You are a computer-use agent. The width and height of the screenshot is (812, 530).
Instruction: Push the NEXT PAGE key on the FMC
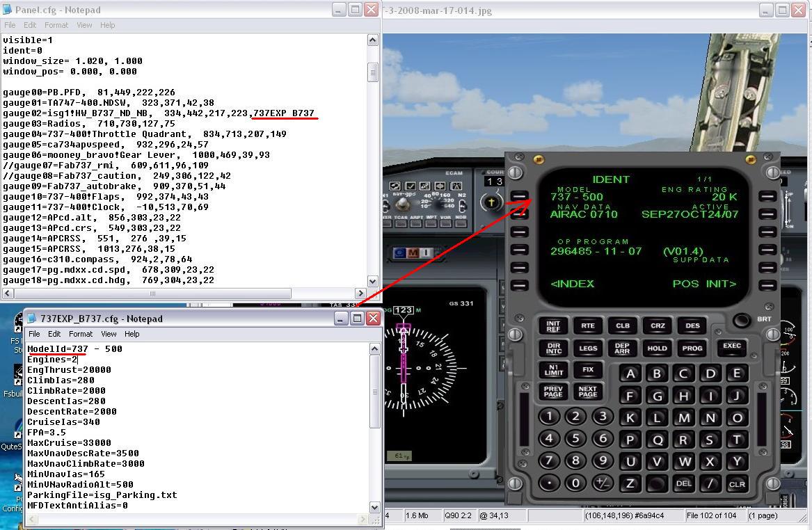coord(588,392)
